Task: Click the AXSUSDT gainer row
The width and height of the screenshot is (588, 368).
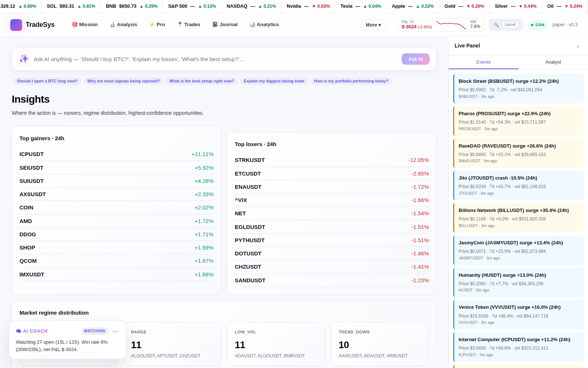Action: click(x=116, y=194)
